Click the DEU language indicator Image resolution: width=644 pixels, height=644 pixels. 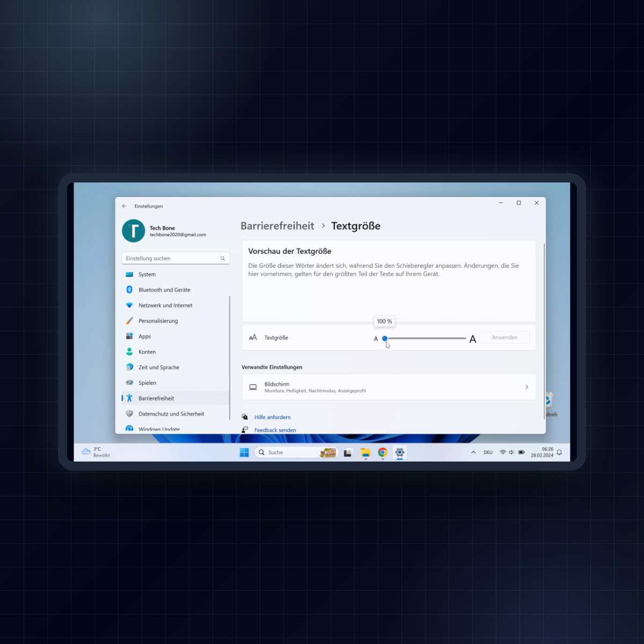point(488,452)
